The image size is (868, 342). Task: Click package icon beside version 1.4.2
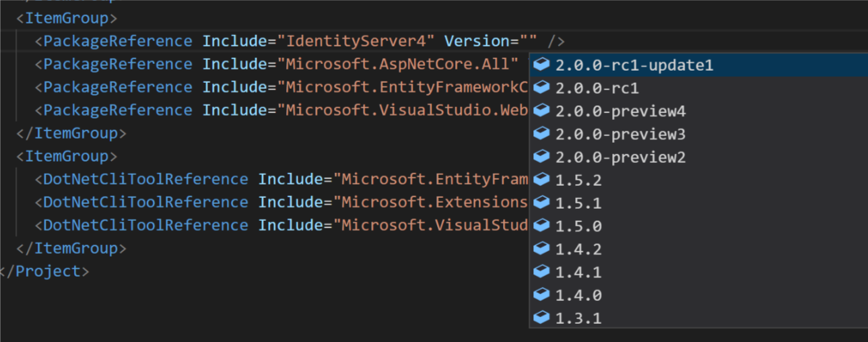(541, 248)
